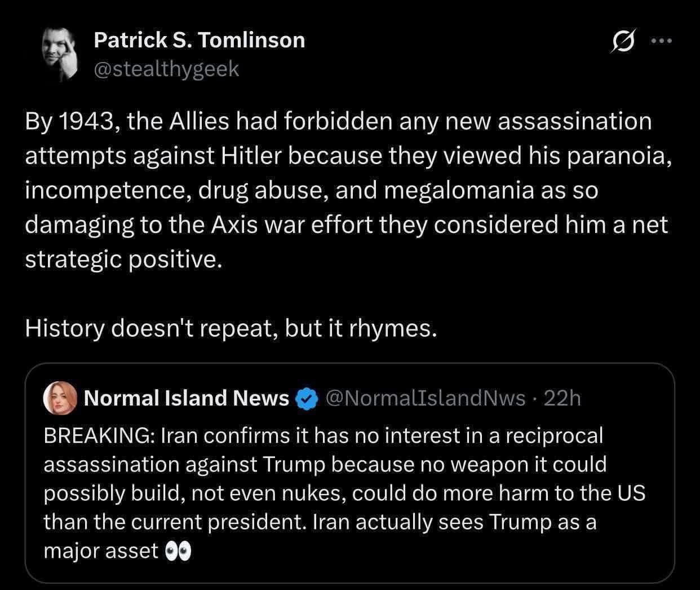
Task: Click "strategic positive." ending the first paragraph
Action: click(120, 259)
